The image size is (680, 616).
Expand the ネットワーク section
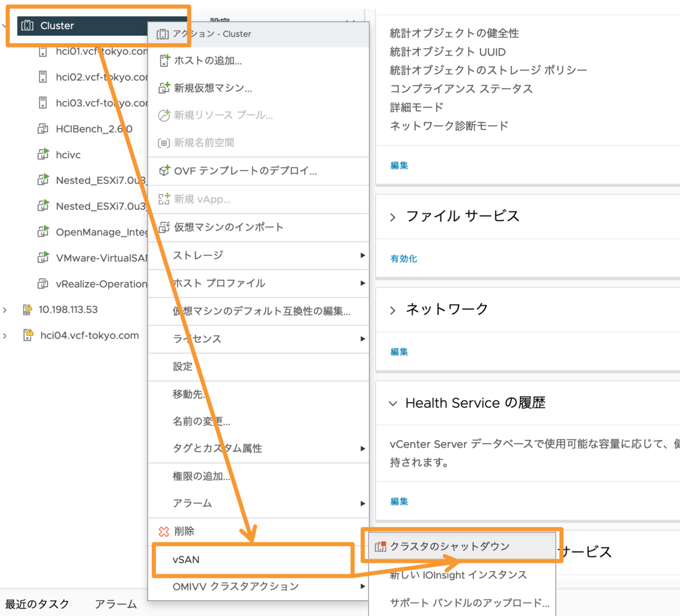click(393, 310)
